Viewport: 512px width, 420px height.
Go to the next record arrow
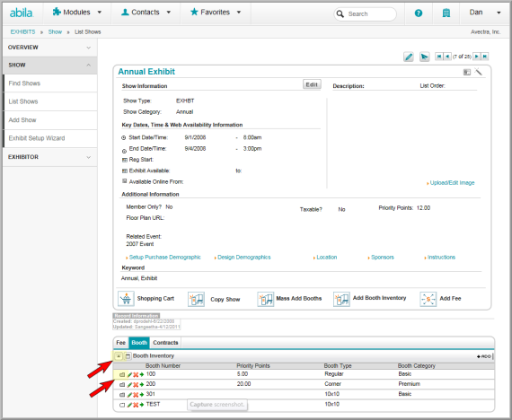[x=477, y=57]
